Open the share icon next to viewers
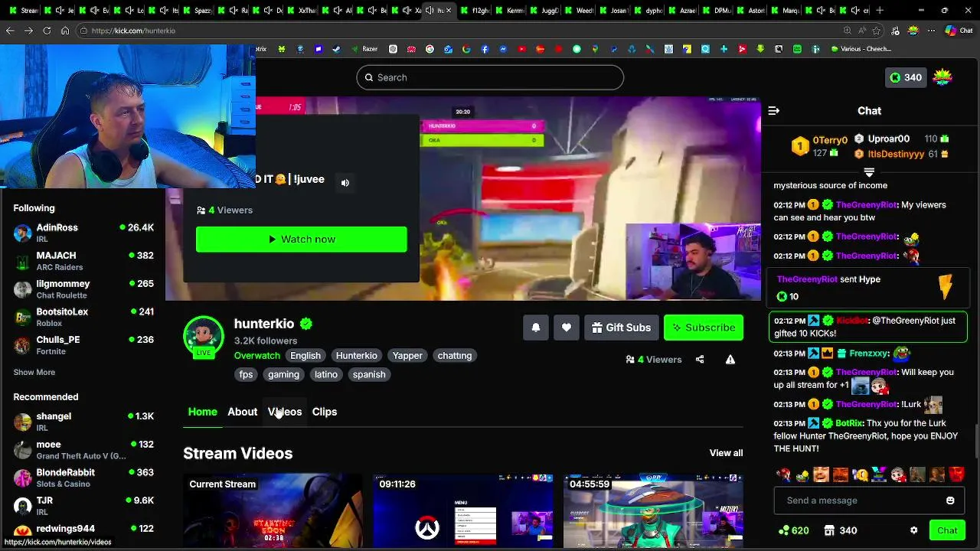This screenshot has height=551, width=980. pyautogui.click(x=700, y=360)
